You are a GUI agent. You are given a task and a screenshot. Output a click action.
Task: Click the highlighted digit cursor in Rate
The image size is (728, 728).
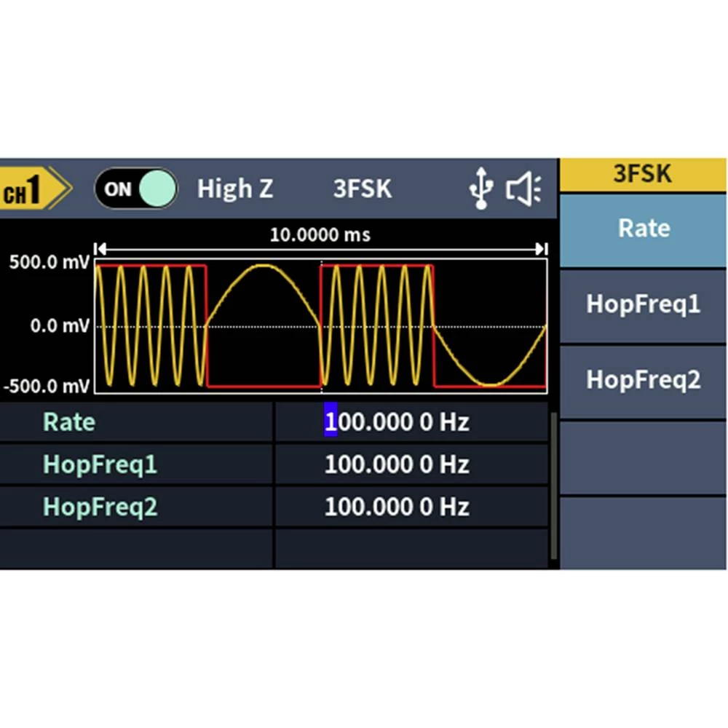(x=331, y=422)
